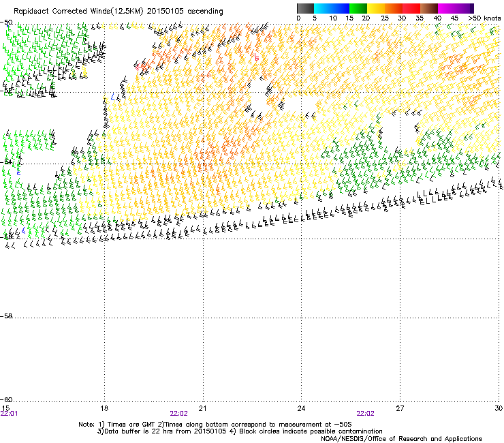This screenshot has width=504, height=443.
Task: Click the longitude 18 axis label
Action: click(x=104, y=408)
